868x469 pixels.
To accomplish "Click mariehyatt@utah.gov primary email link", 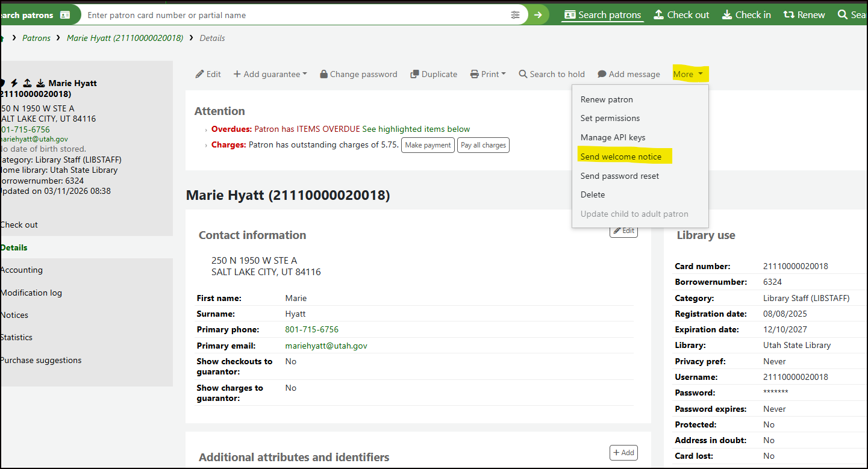I will click(x=326, y=346).
